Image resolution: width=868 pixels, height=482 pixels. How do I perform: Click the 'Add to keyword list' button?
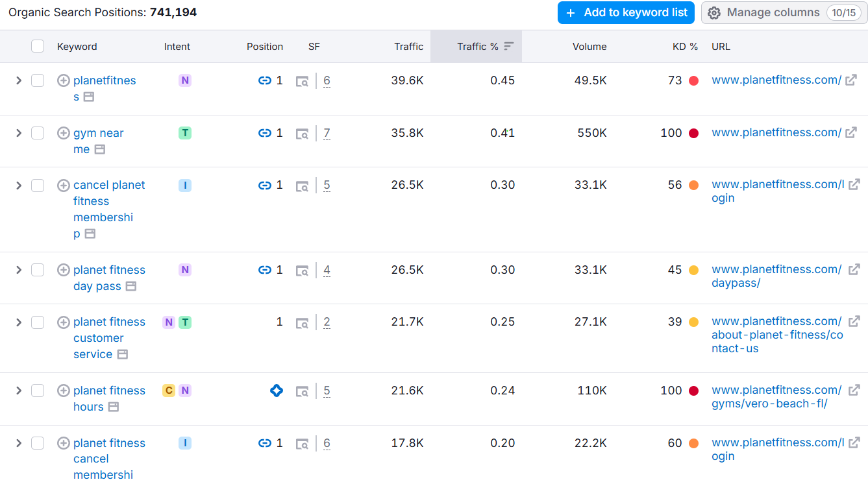click(x=626, y=13)
